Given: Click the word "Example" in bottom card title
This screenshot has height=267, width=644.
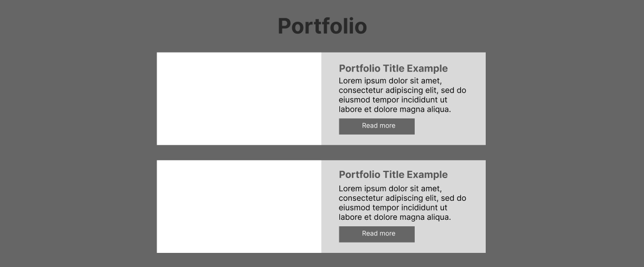Looking at the screenshot, I should coord(427,175).
